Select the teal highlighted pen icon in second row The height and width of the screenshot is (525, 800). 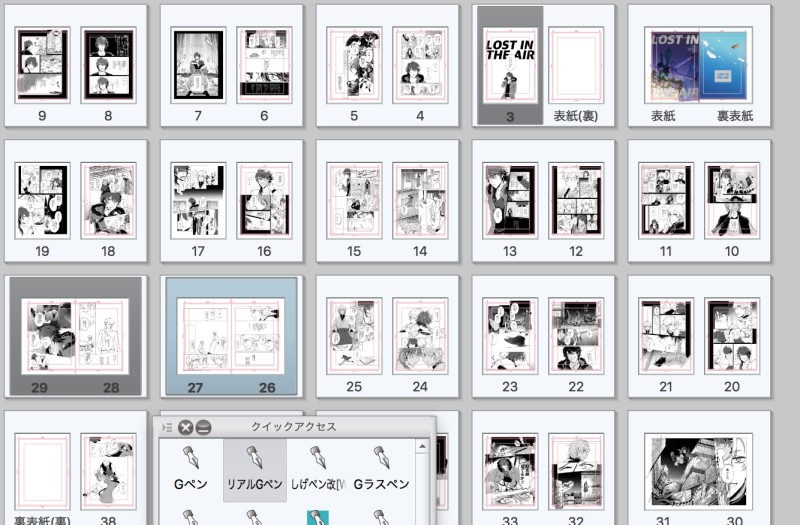pos(318,517)
